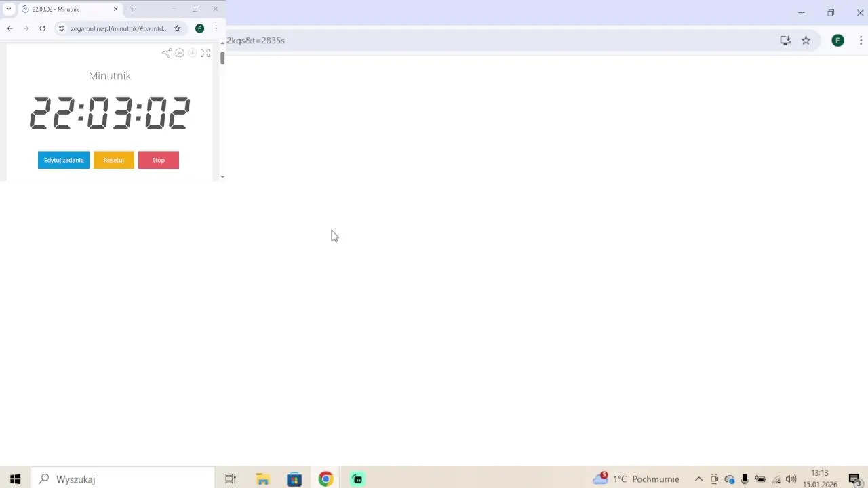Bookmark the Minutnik page with star
The image size is (868, 488).
pos(178,28)
